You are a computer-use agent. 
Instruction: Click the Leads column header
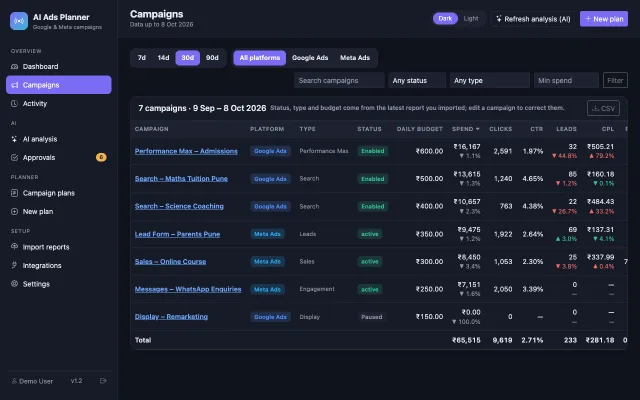click(x=567, y=129)
